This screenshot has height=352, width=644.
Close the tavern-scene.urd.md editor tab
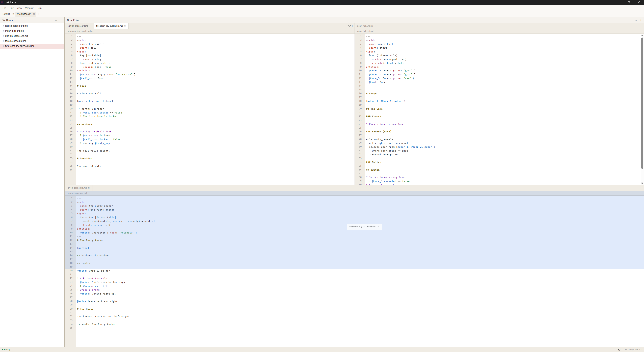click(x=89, y=188)
